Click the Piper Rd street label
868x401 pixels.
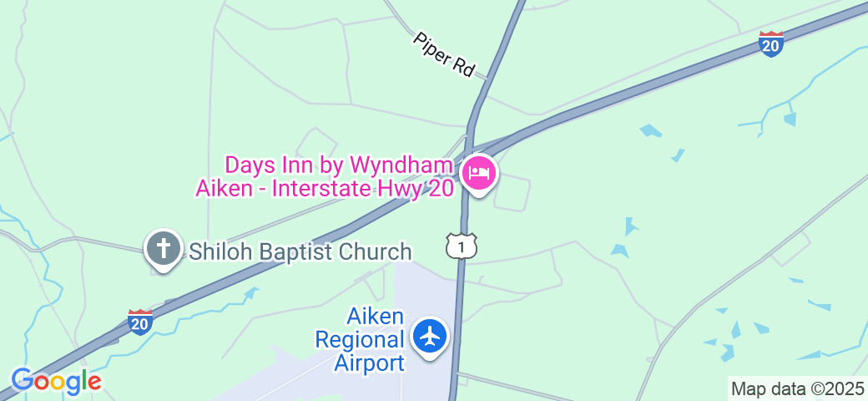(445, 55)
